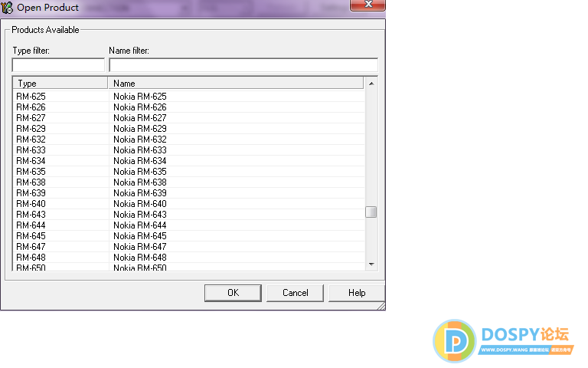Pick Nokia RM-635 from products
Viewport: 588px width, 368px height.
pos(140,172)
